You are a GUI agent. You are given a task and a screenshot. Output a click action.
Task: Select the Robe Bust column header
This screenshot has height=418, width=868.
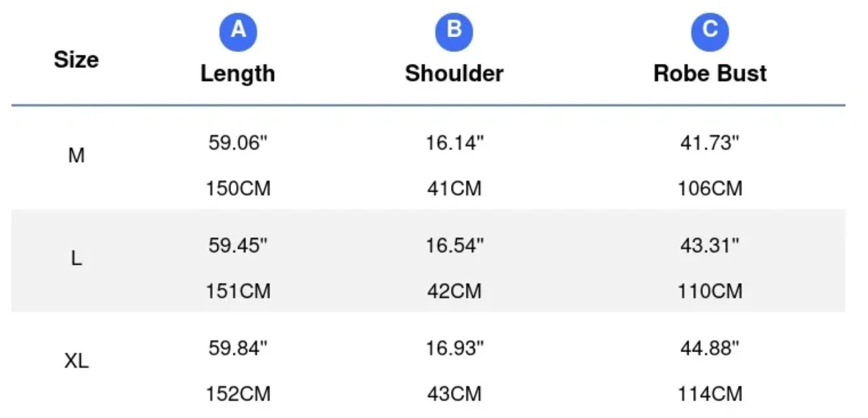point(710,73)
